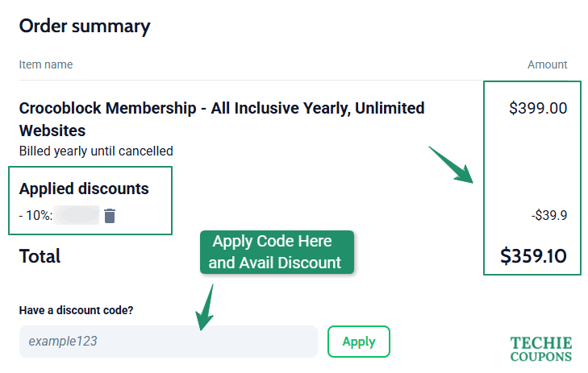This screenshot has width=588, height=373.
Task: Select the Order summary heading
Action: [85, 26]
